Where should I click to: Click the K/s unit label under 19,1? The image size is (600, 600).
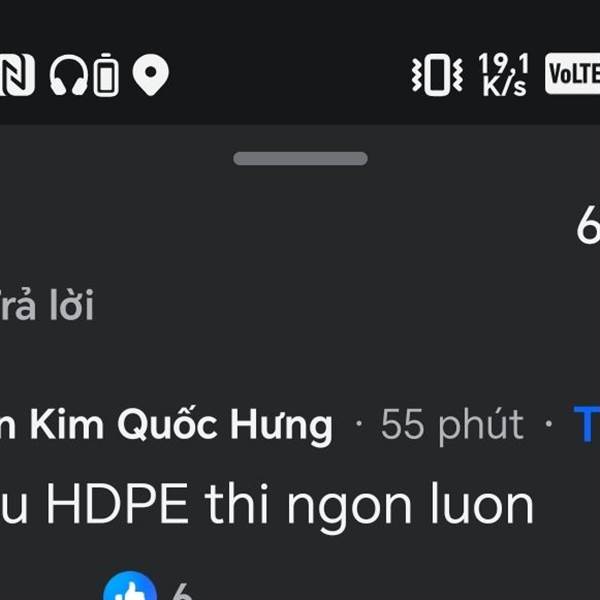point(504,86)
